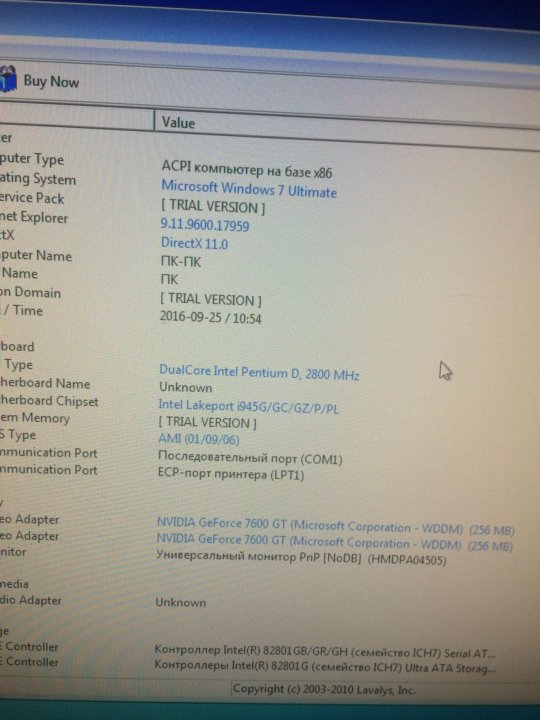Open the Intel Lakeport i945G chipset link

(248, 406)
